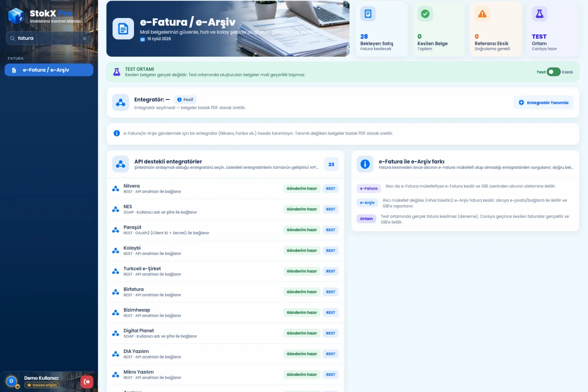Screen dimensions: 588x392
Task: Click into the sidebar search field containing fatura
Action: click(x=49, y=38)
